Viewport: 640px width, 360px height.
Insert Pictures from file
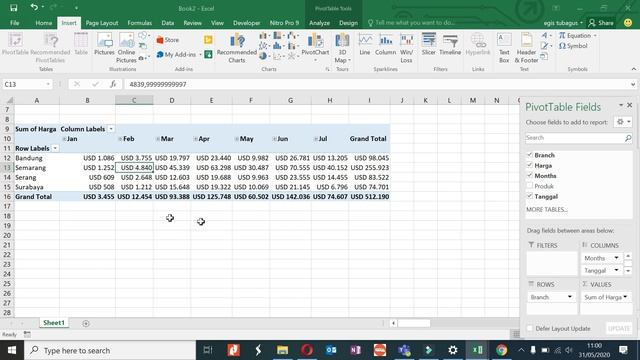pyautogui.click(x=104, y=44)
